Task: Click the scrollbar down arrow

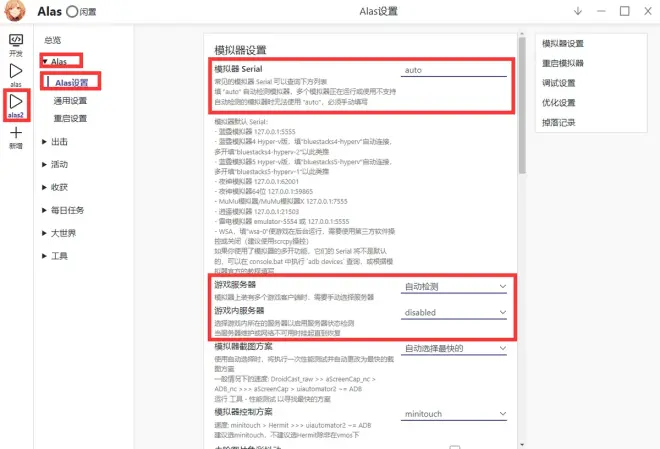Action: tap(522, 445)
